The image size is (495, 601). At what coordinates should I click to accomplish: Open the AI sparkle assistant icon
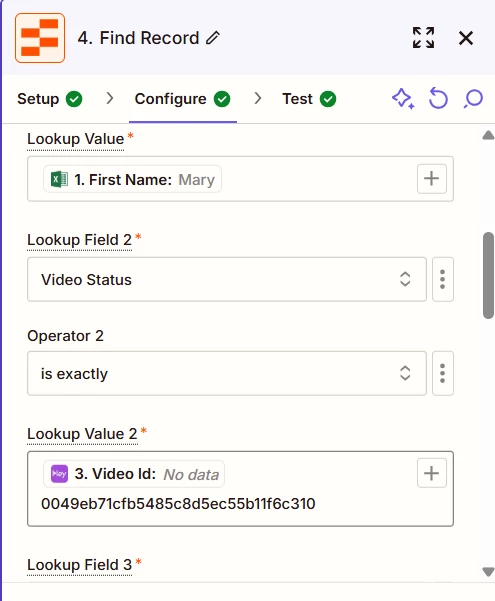[x=403, y=99]
